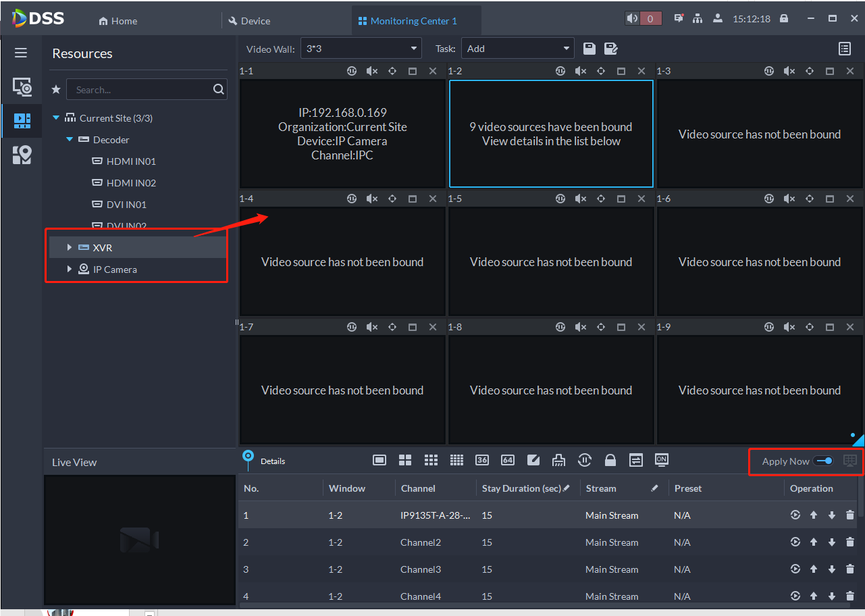
Task: Select four-window split layout
Action: pos(405,460)
